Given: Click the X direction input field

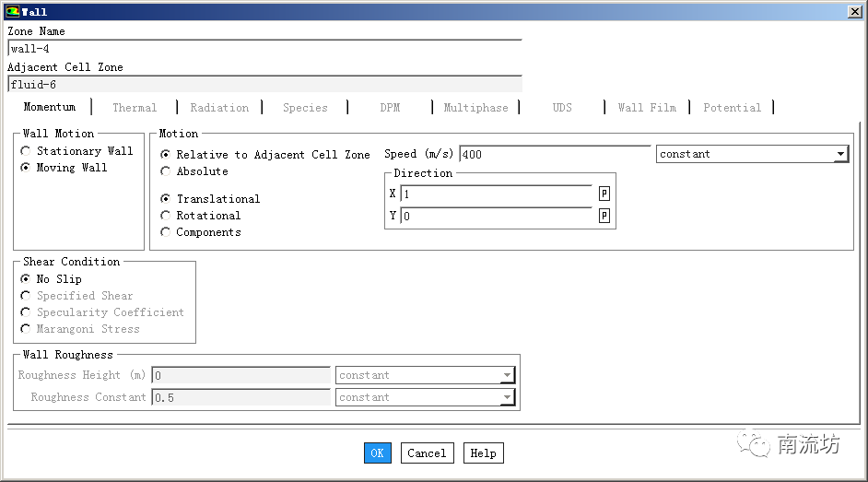Looking at the screenshot, I should pyautogui.click(x=496, y=194).
